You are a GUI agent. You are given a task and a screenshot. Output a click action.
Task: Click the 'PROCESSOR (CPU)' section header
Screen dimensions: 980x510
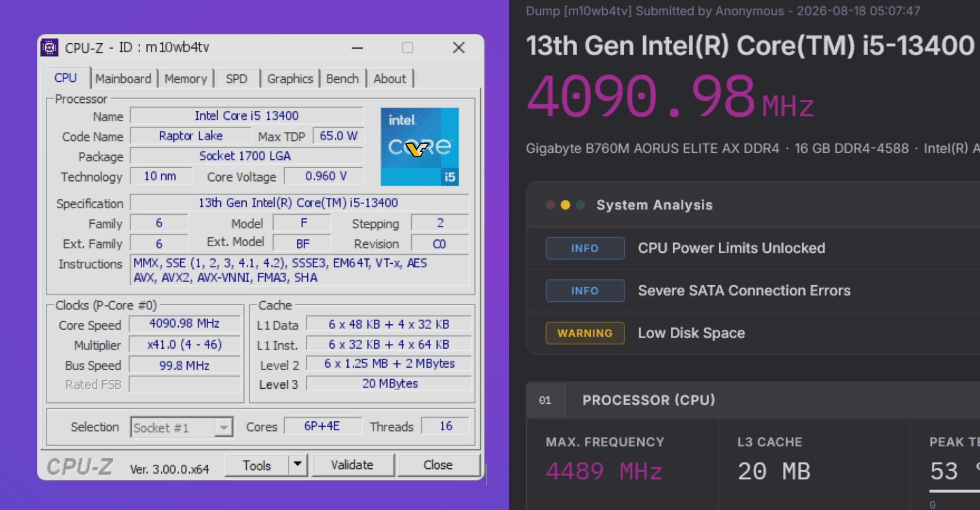pos(649,400)
